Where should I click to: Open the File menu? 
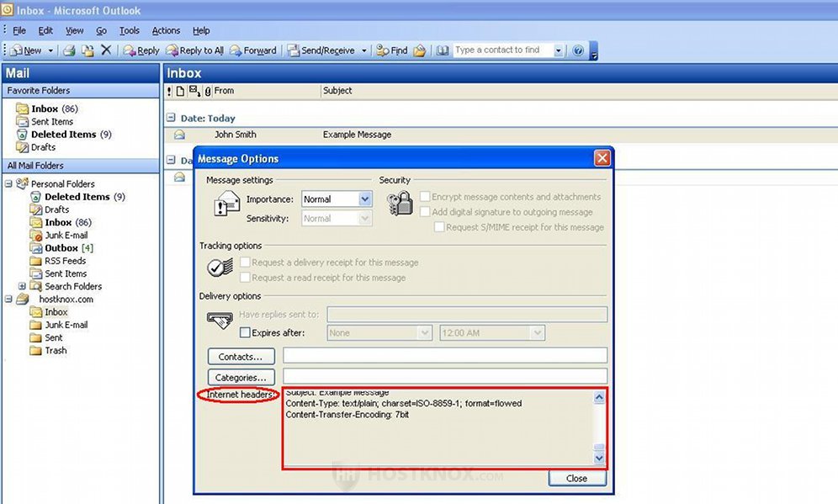pos(19,30)
